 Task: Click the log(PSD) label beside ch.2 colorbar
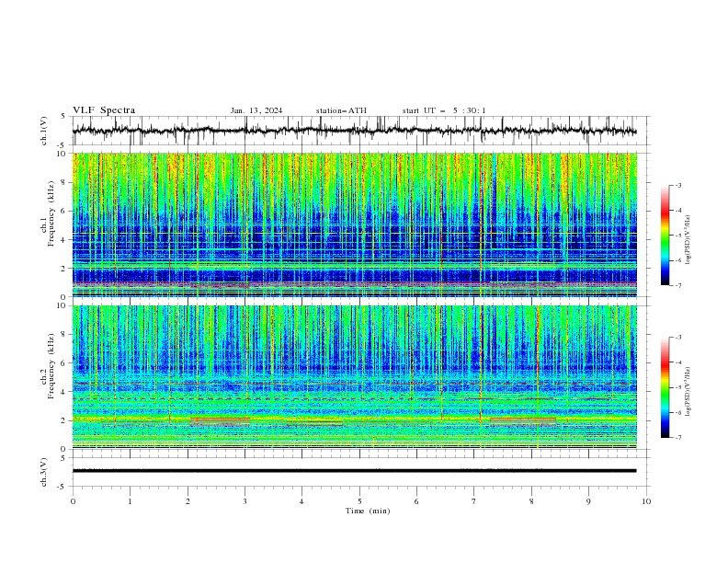click(x=688, y=392)
